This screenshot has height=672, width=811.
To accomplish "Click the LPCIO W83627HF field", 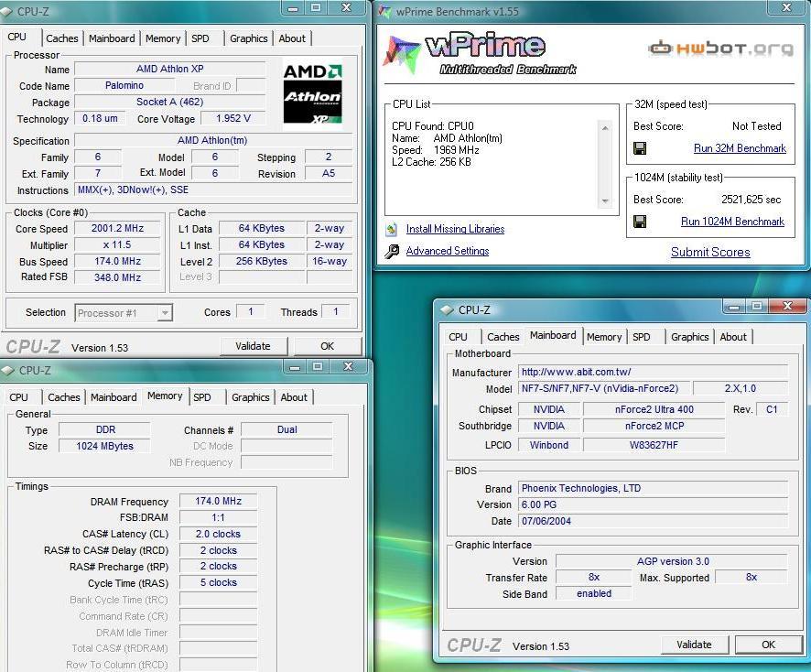I will pos(654,445).
